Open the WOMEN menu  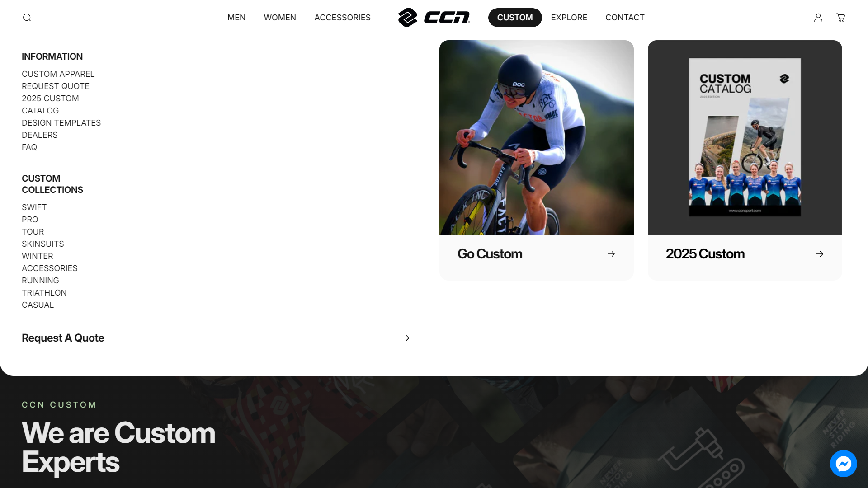coord(280,18)
